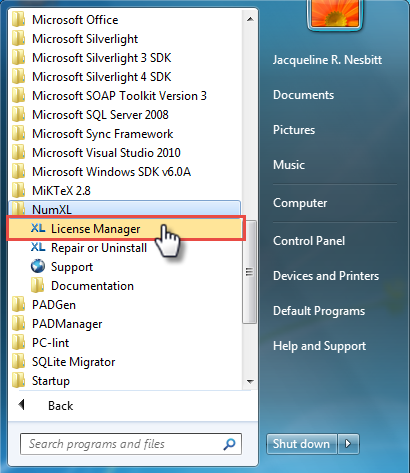Click the program list scroll down arrow
Image resolution: width=410 pixels, height=473 pixels.
point(250,381)
